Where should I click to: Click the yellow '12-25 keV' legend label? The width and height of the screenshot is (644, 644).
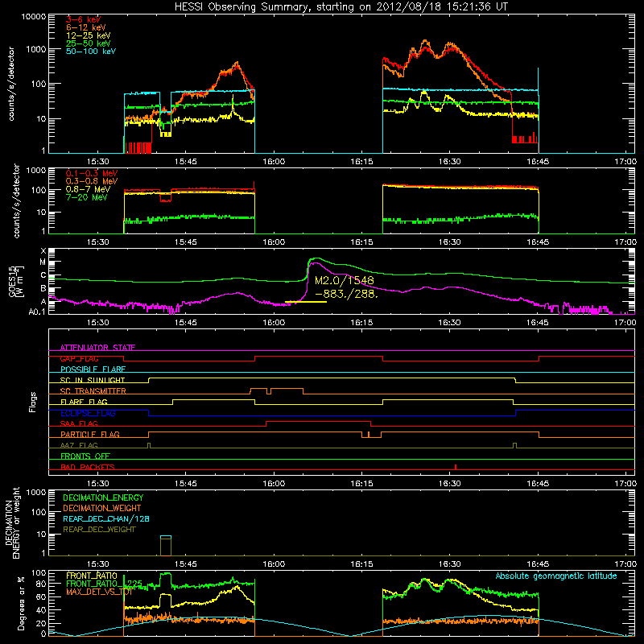[89, 35]
